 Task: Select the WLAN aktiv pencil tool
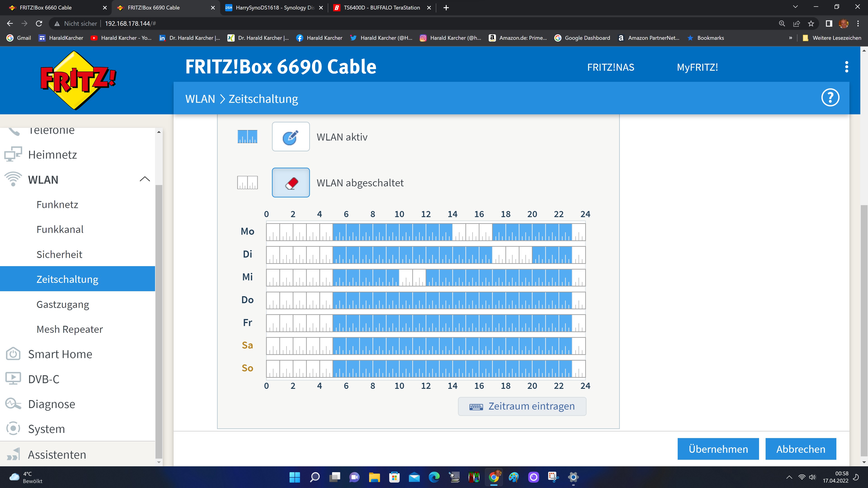click(290, 137)
